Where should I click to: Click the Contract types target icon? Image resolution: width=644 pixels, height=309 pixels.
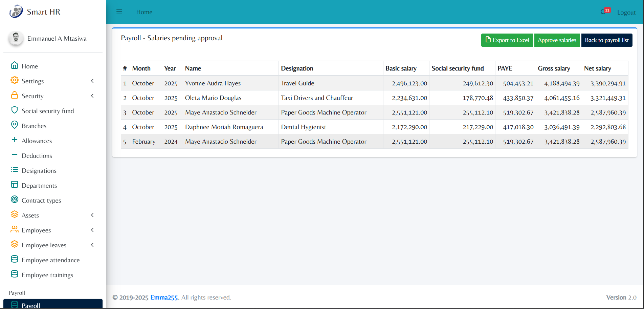(14, 200)
